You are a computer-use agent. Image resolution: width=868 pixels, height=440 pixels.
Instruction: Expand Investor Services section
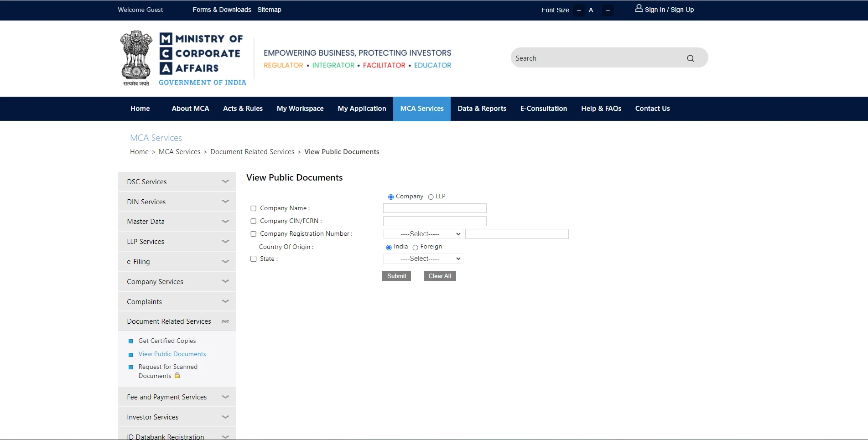(x=177, y=417)
